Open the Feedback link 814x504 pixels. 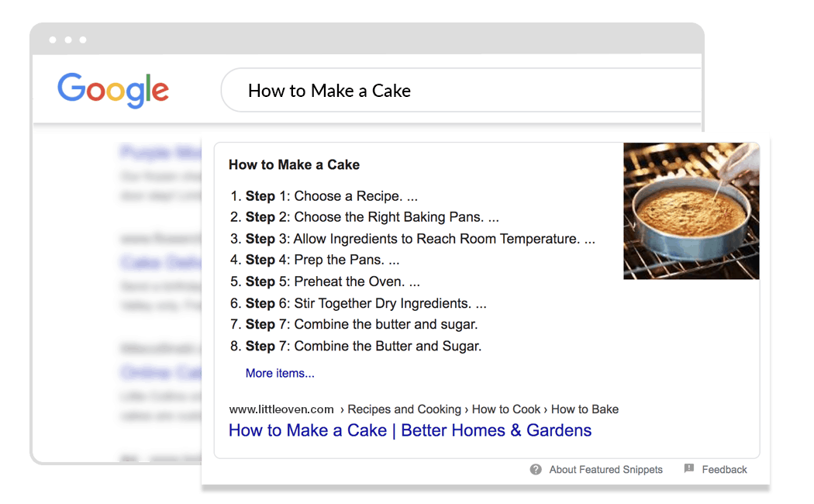724,470
